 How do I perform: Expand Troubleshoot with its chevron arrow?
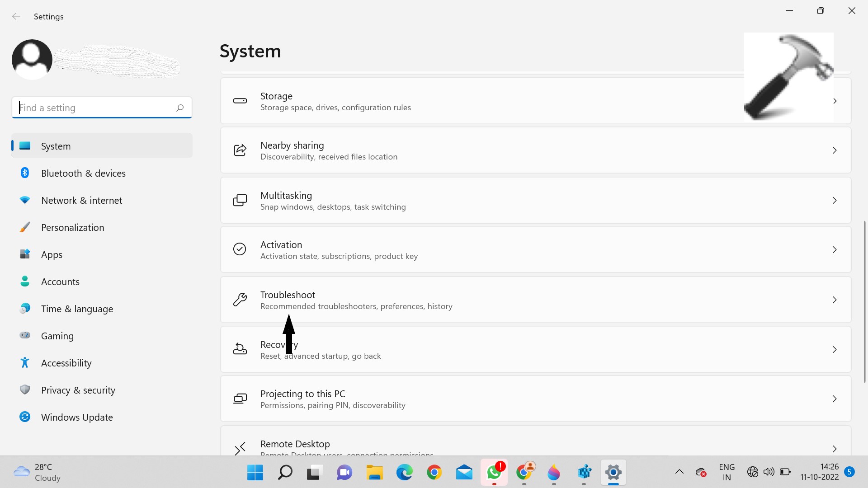pyautogui.click(x=835, y=300)
